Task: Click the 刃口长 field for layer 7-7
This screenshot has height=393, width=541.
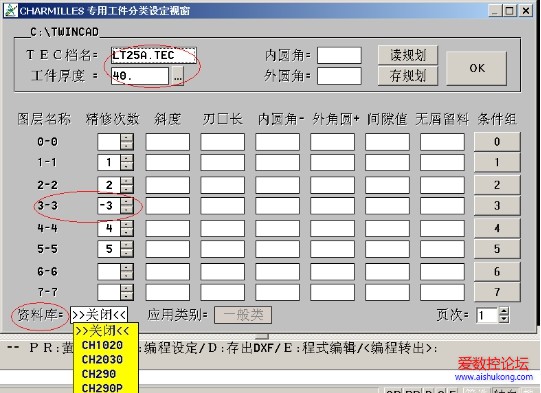Action: [x=223, y=292]
